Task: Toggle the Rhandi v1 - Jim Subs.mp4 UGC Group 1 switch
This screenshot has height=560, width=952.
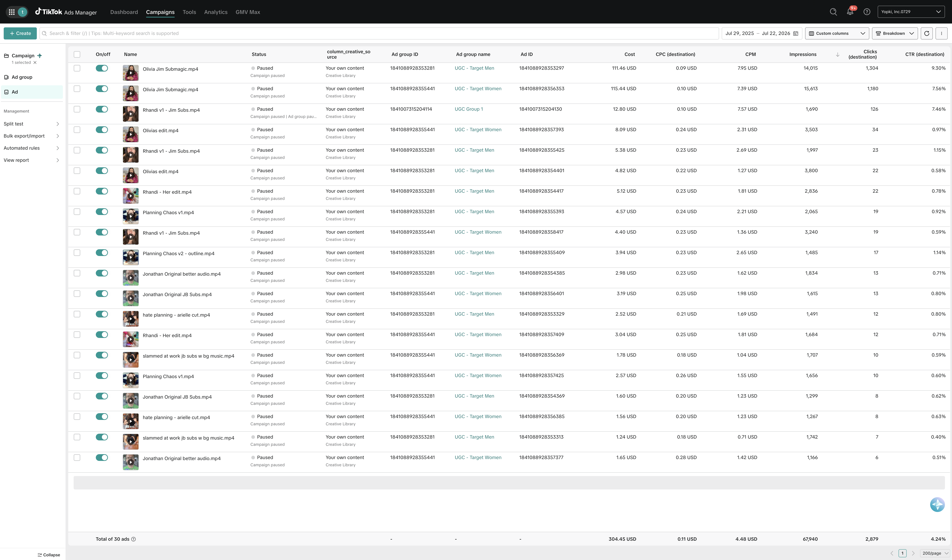Action: click(102, 109)
